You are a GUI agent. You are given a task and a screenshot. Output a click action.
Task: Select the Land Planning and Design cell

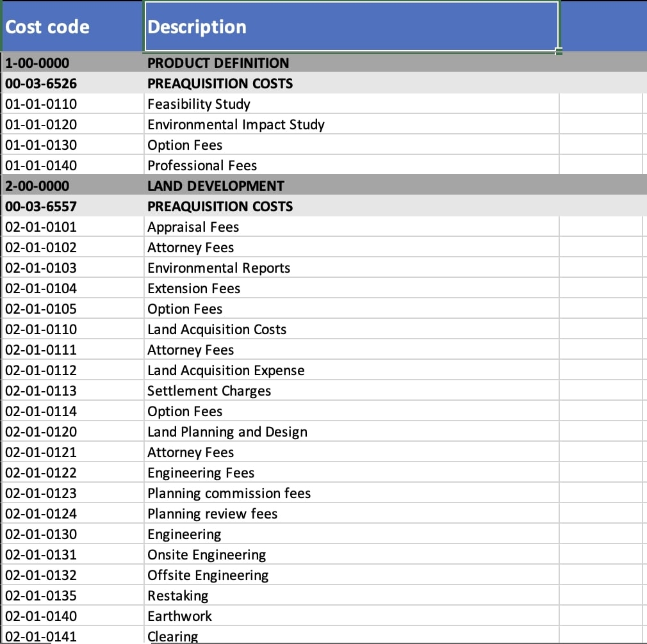(x=351, y=431)
